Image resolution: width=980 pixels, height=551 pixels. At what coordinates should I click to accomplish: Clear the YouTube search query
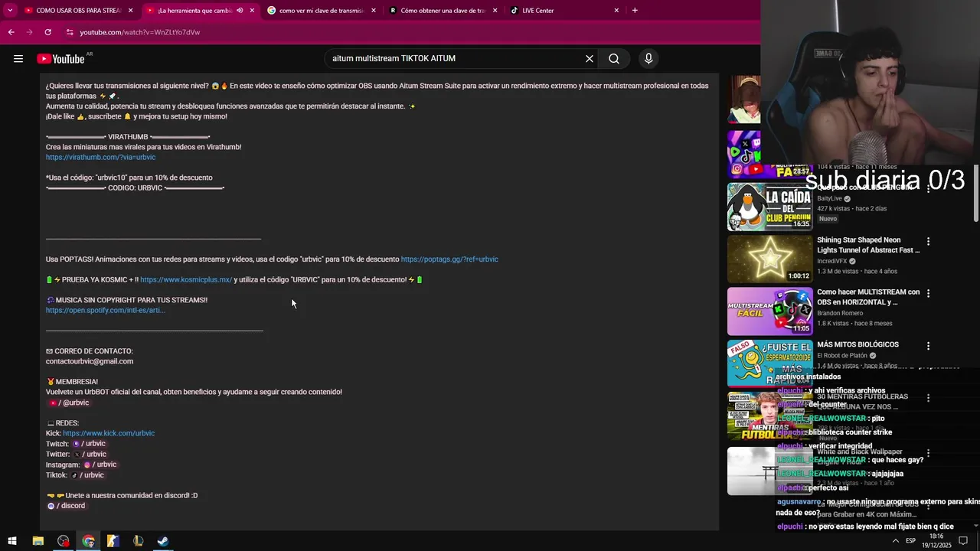tap(590, 59)
